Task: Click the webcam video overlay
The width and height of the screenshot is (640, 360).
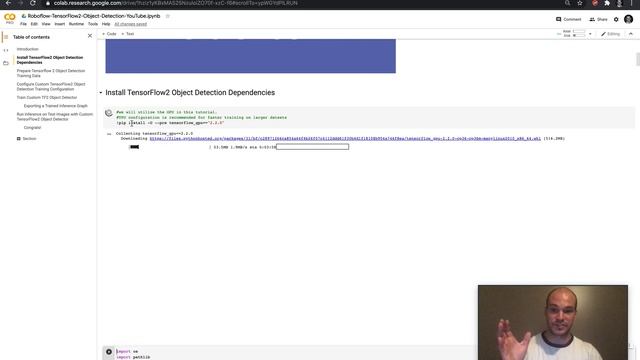Action: 553,322
